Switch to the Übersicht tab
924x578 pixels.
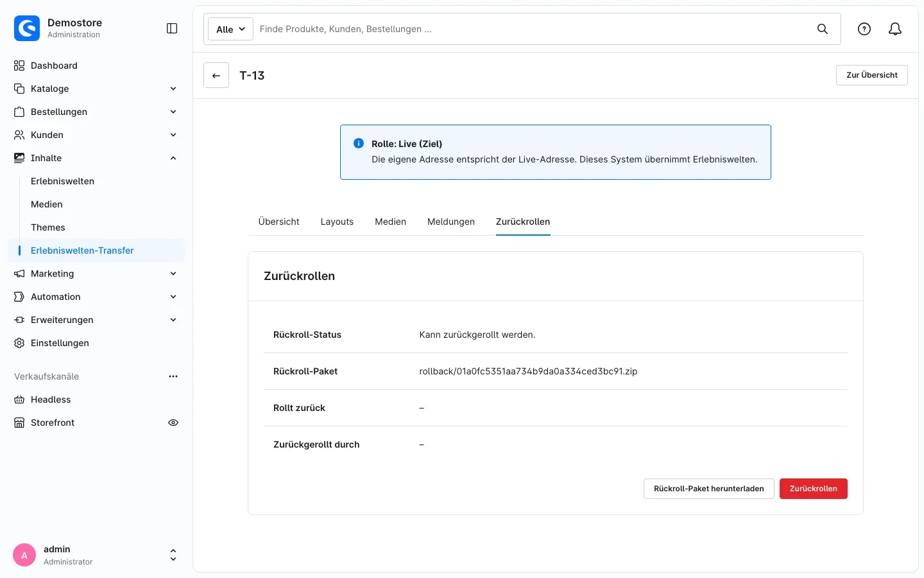[x=278, y=222]
